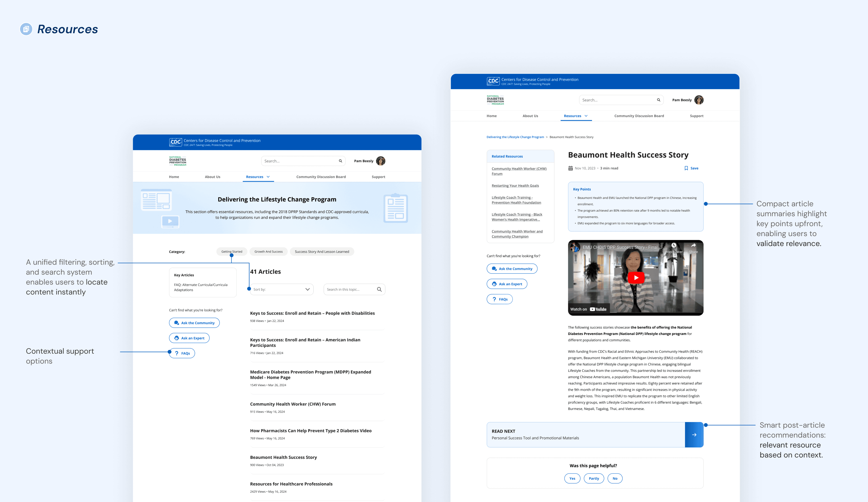The image size is (868, 502).
Task: Click the Save bookmark icon
Action: pos(686,168)
